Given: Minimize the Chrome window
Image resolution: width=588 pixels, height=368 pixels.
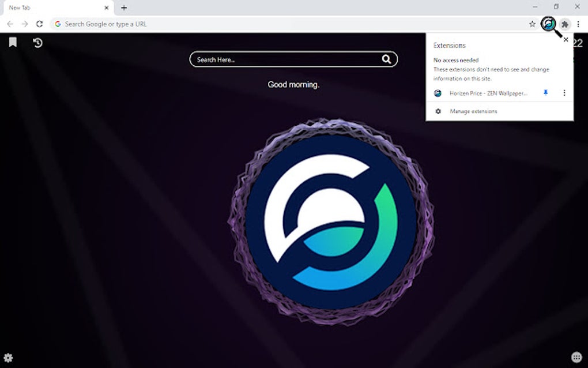Looking at the screenshot, I should coord(535,7).
